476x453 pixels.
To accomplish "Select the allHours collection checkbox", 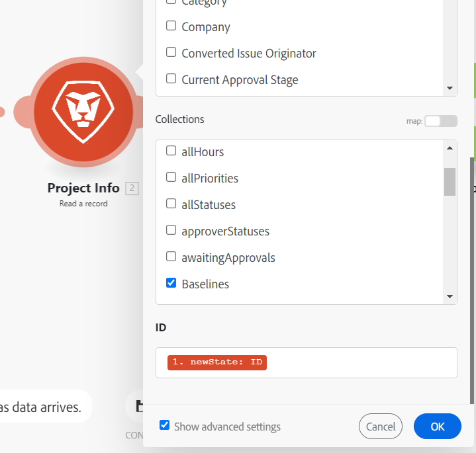I will pyautogui.click(x=171, y=151).
